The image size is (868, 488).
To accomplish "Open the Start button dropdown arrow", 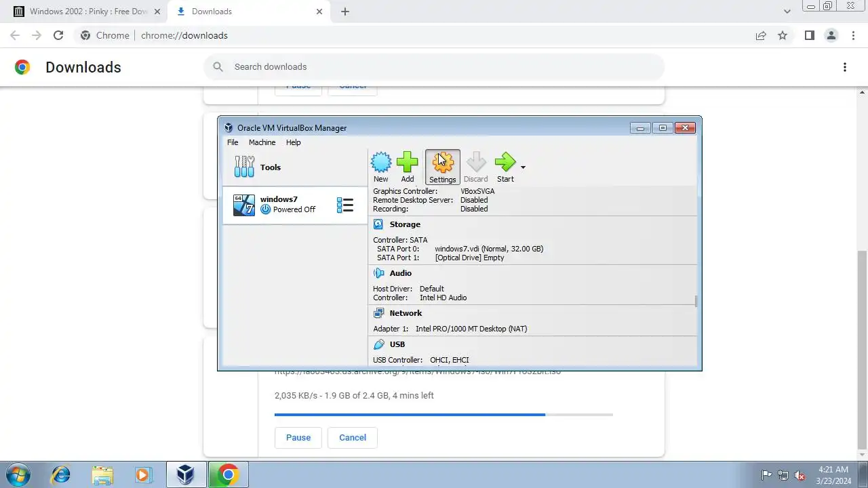I will tap(523, 167).
